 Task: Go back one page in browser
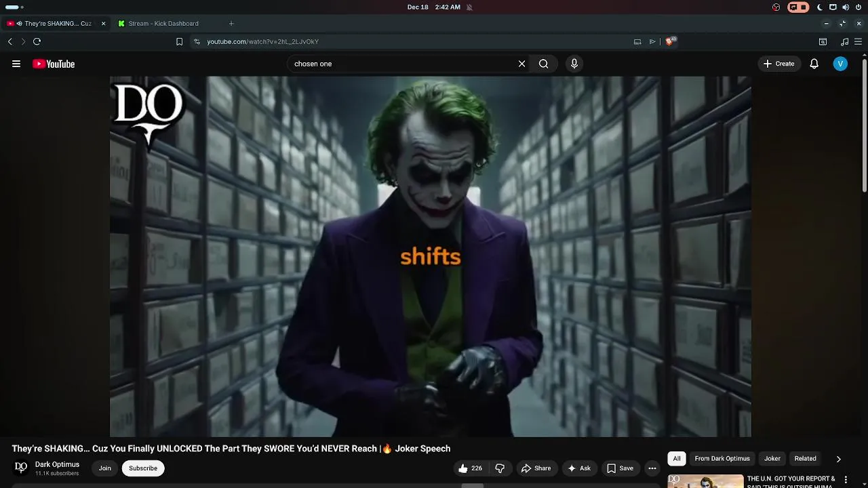tap(9, 41)
